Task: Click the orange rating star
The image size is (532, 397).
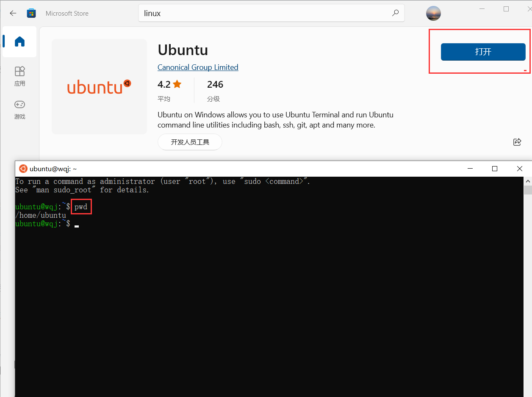Action: [x=177, y=84]
